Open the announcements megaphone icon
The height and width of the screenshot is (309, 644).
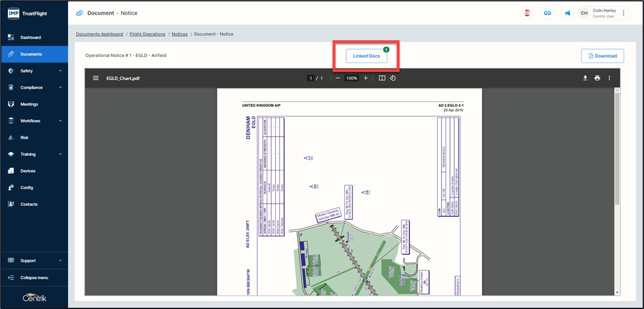[x=567, y=13]
